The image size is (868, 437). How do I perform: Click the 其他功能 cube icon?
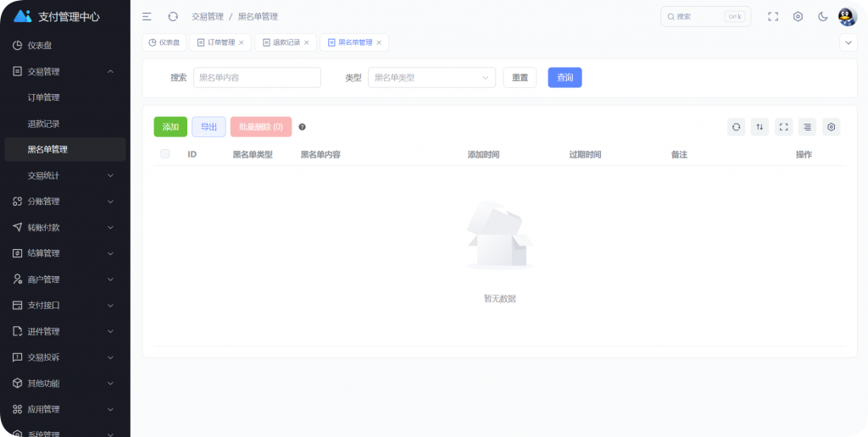click(17, 384)
